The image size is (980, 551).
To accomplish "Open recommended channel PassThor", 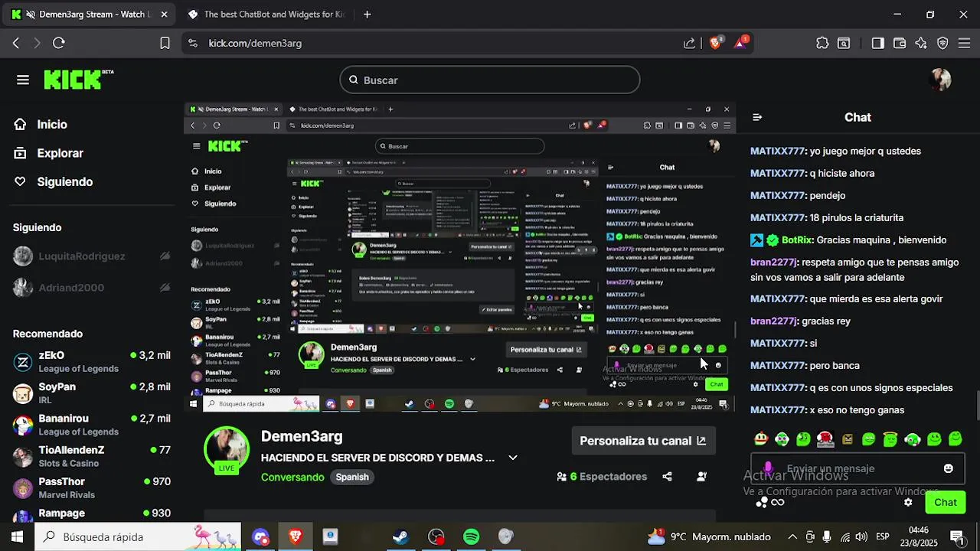I will coord(92,487).
